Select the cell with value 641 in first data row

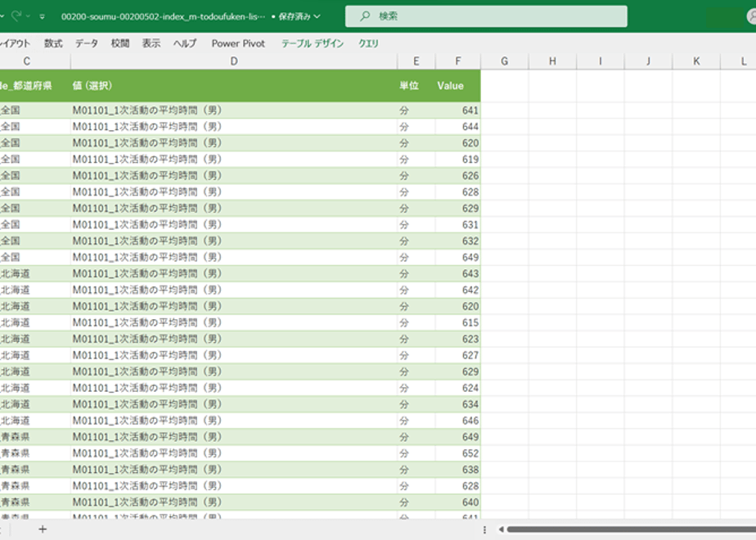pos(457,110)
